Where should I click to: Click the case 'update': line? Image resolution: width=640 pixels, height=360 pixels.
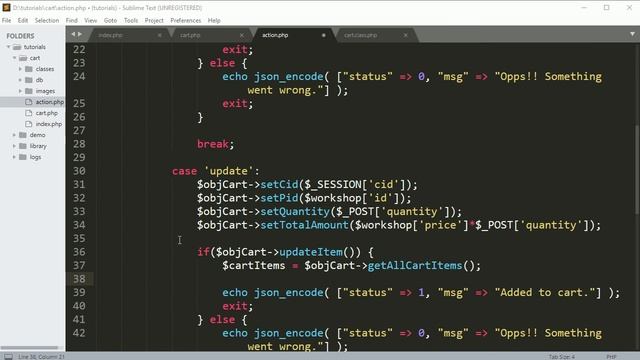[216, 171]
